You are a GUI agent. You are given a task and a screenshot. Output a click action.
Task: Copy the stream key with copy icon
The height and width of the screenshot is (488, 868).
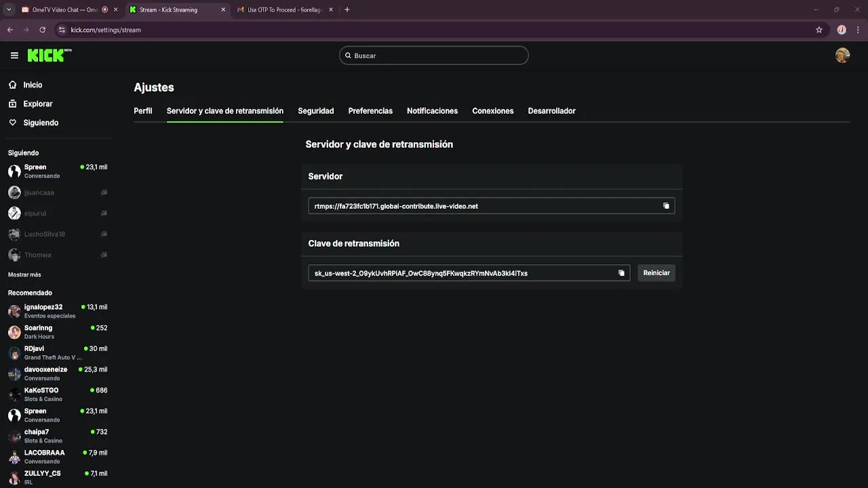point(621,273)
